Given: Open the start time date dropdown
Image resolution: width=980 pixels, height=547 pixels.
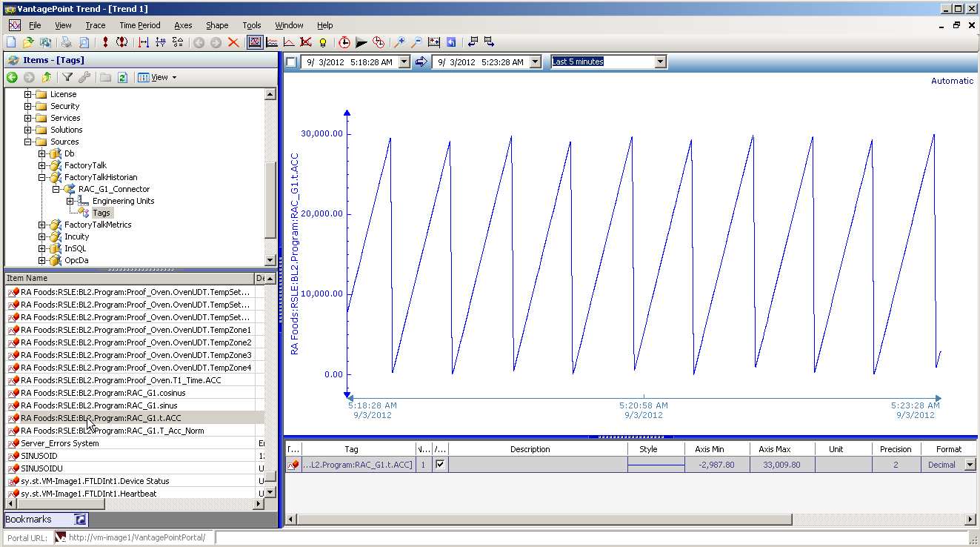Looking at the screenshot, I should point(404,62).
